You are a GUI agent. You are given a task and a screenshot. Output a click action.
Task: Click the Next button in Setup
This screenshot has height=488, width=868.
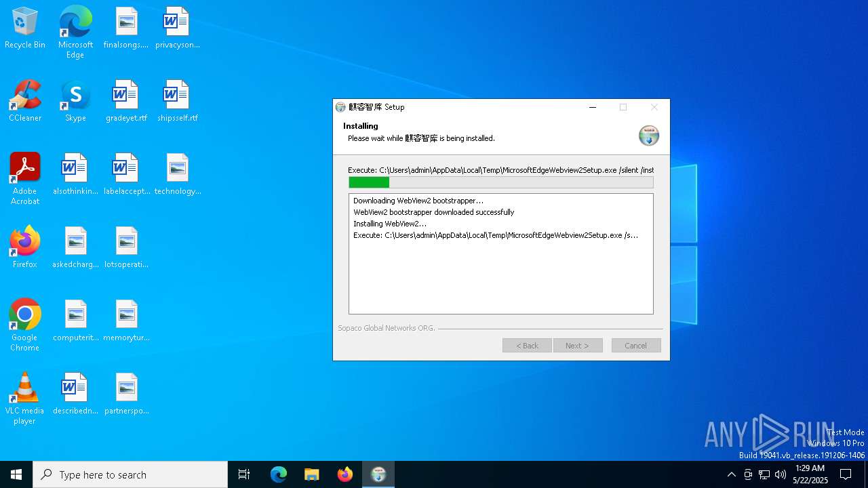pos(578,346)
